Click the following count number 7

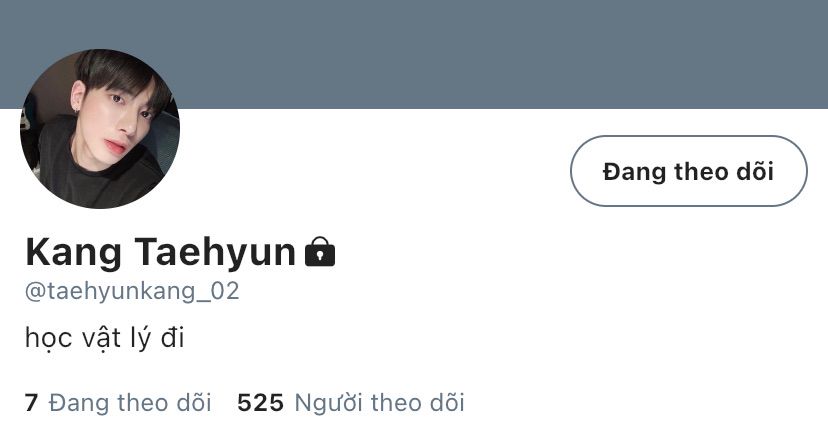(31, 403)
